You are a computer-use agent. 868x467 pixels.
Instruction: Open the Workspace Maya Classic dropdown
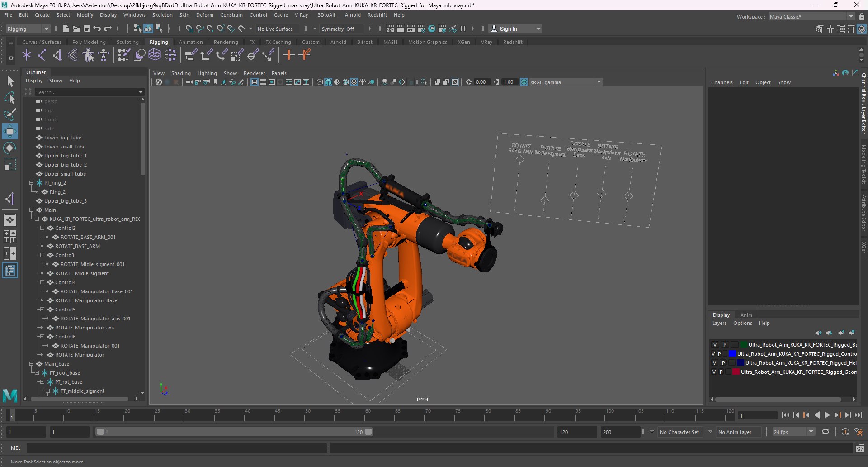[x=812, y=17]
